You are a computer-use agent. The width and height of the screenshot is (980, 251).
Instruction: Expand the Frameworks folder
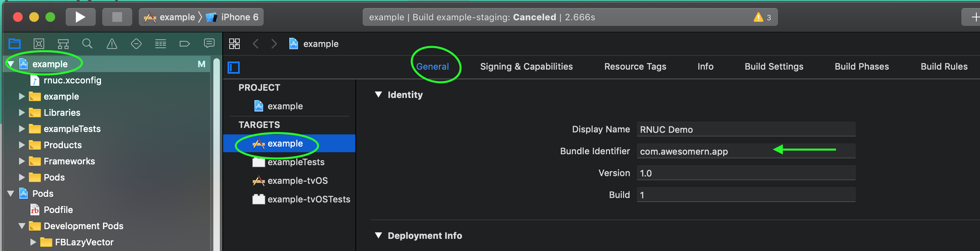(22, 161)
